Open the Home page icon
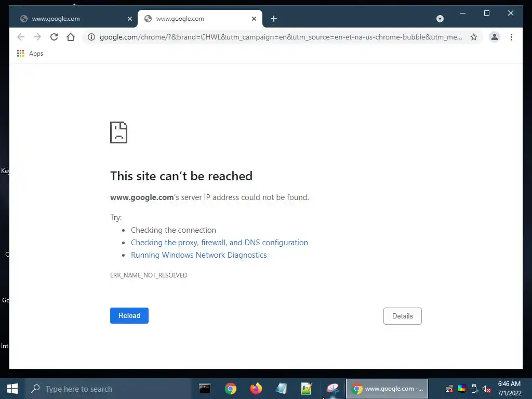Viewport: 532px width, 399px height. click(x=71, y=37)
